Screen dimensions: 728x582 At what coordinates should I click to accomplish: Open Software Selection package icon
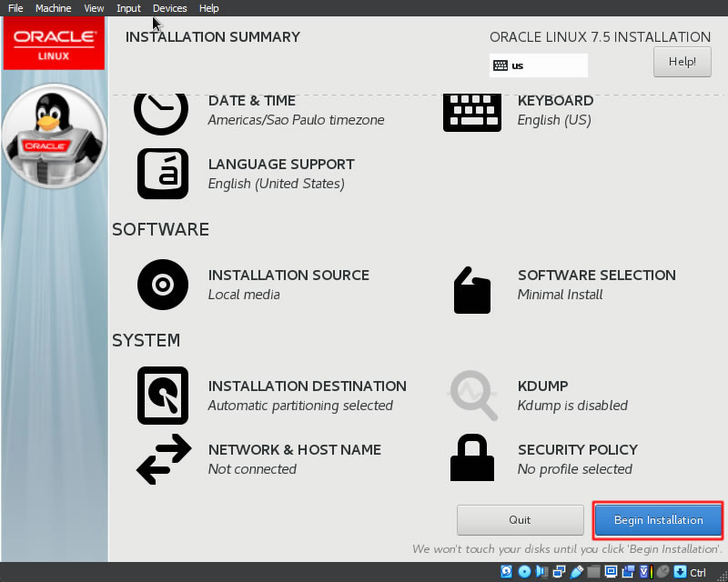tap(471, 290)
